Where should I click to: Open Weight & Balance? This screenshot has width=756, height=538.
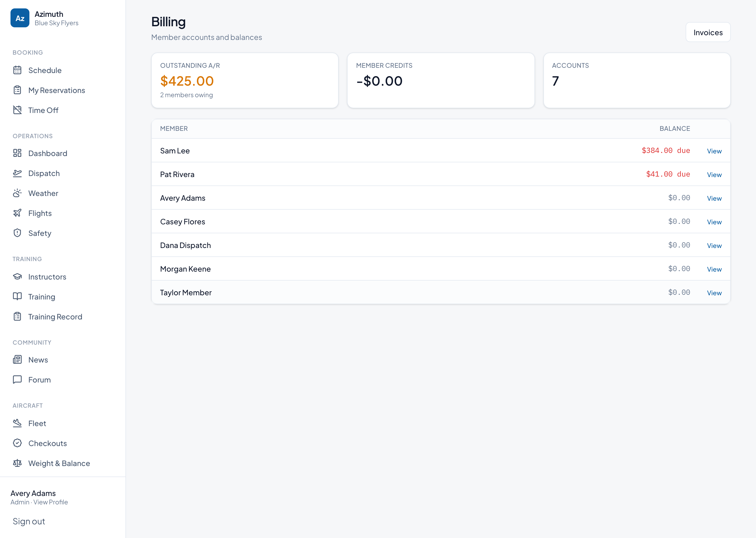59,463
